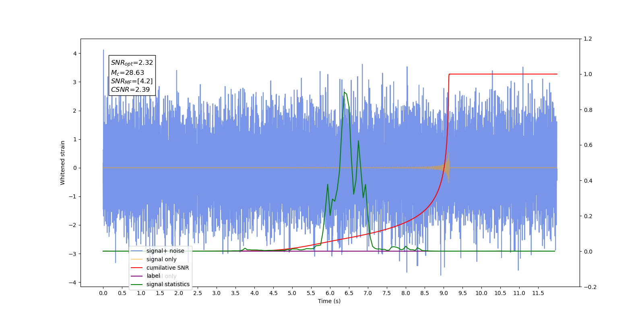Click the 11.5 tick on time axis

coord(538,293)
